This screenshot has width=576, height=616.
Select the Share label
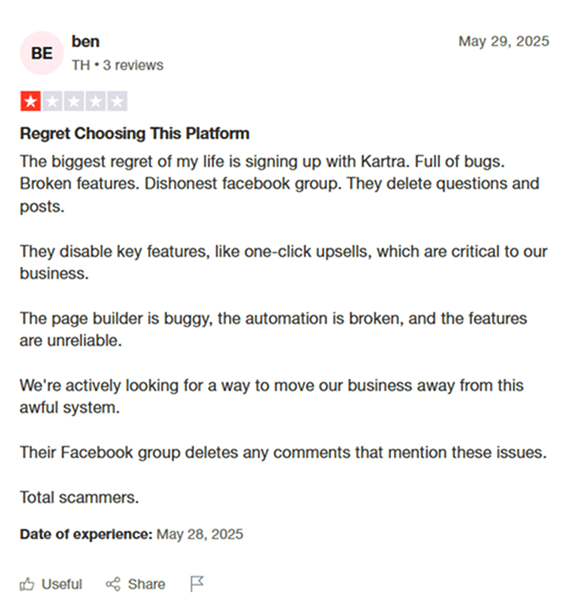click(146, 584)
